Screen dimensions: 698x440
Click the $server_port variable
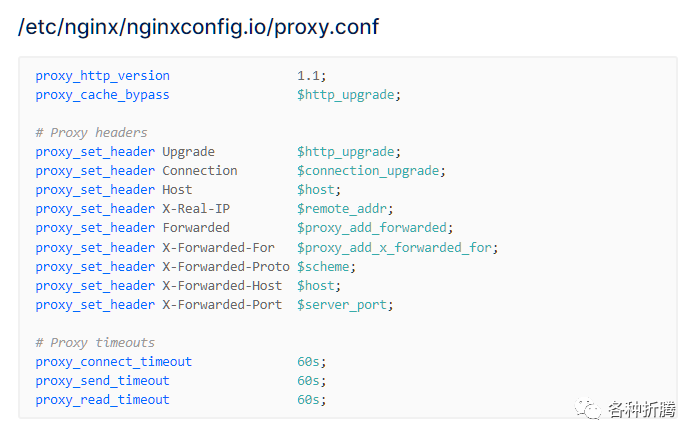point(342,306)
